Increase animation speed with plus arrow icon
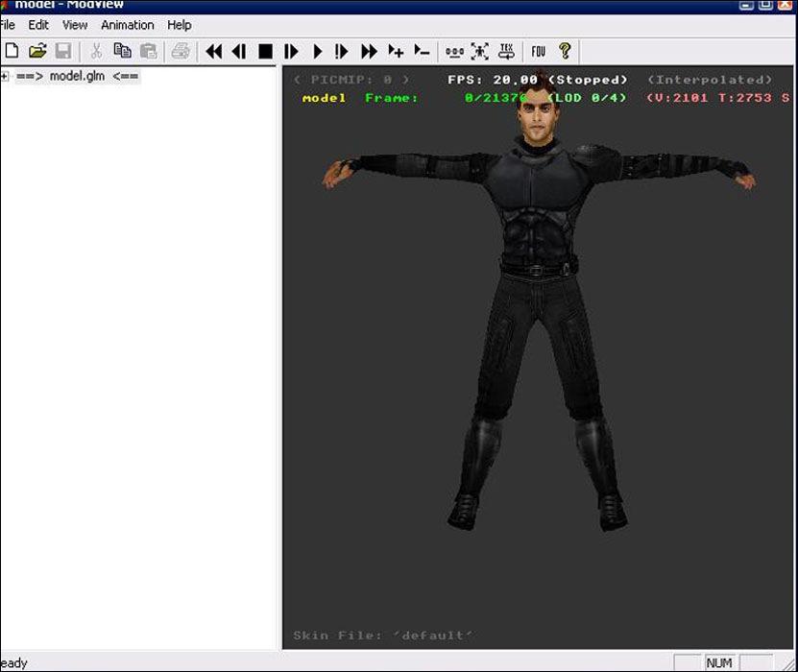The width and height of the screenshot is (798, 672). tap(396, 51)
